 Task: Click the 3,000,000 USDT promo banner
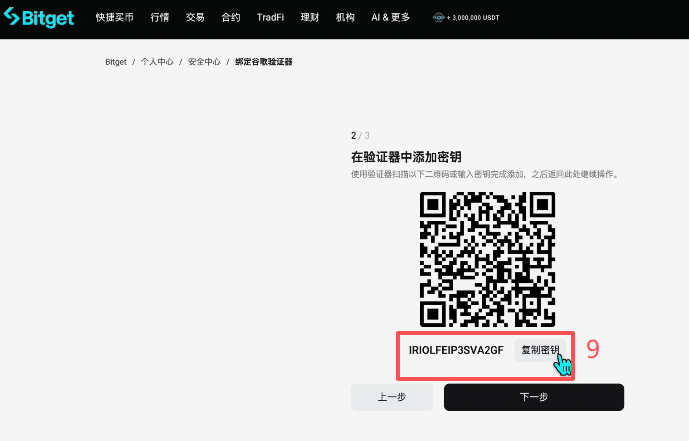click(x=466, y=18)
